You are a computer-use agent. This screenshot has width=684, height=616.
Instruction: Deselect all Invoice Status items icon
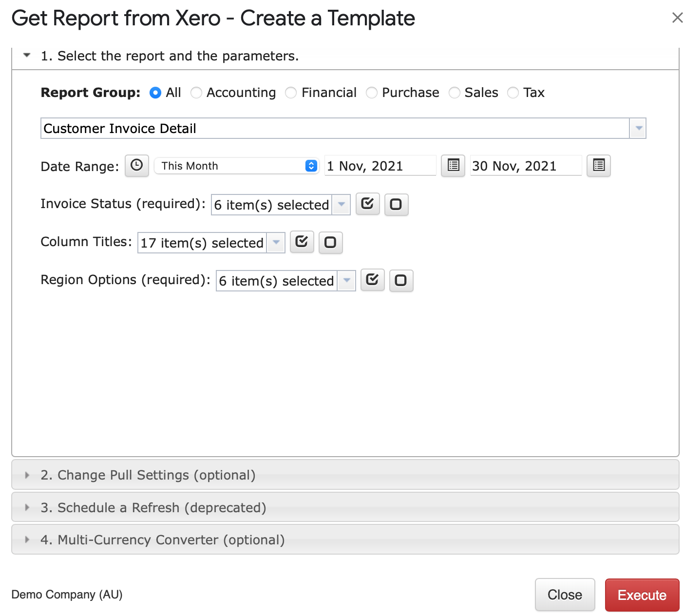(396, 204)
